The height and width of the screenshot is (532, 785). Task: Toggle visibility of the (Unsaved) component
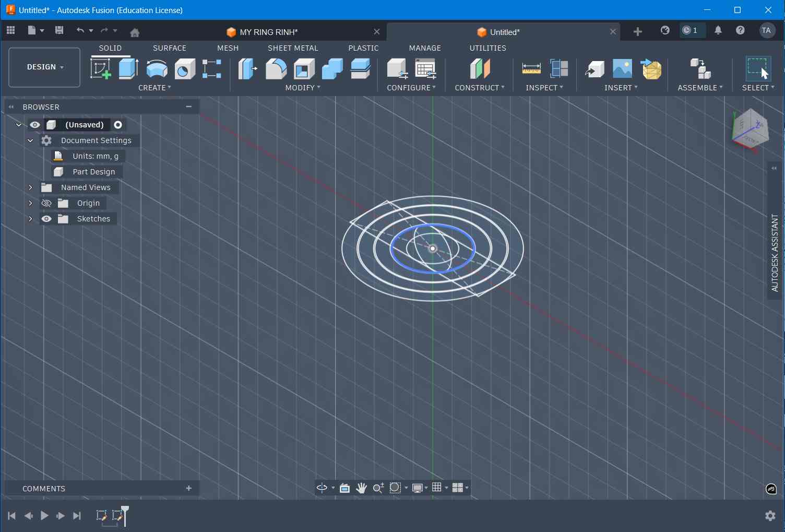(x=35, y=125)
